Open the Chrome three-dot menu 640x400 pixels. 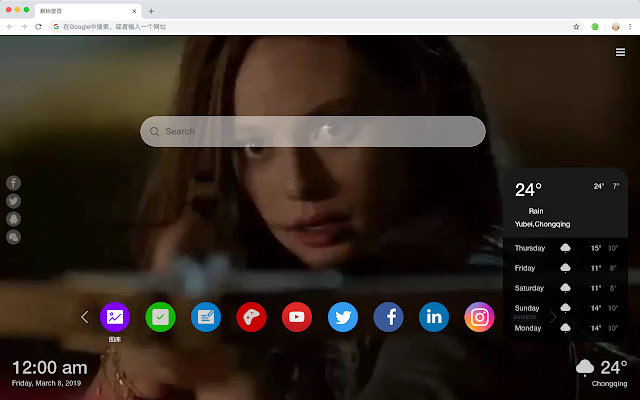(x=630, y=27)
